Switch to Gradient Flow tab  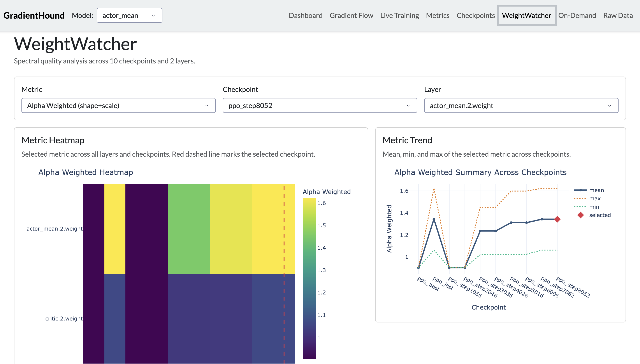click(351, 16)
